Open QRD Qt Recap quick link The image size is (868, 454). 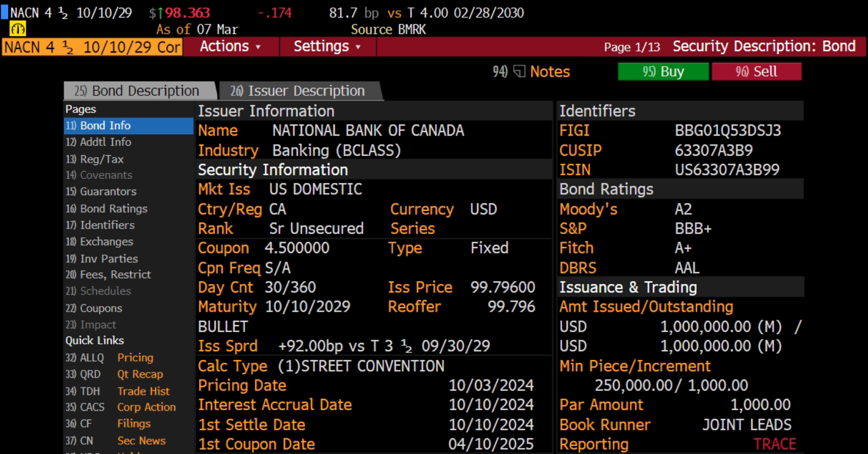tap(114, 374)
